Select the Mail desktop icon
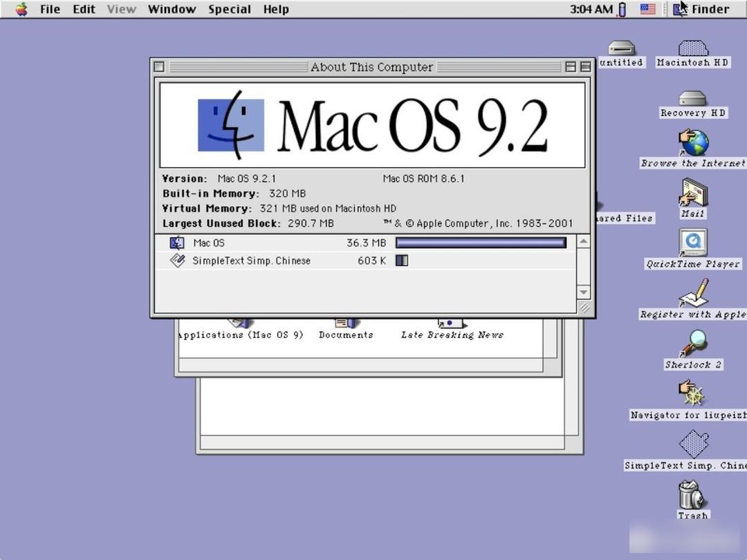The width and height of the screenshot is (747, 560). coord(693,193)
